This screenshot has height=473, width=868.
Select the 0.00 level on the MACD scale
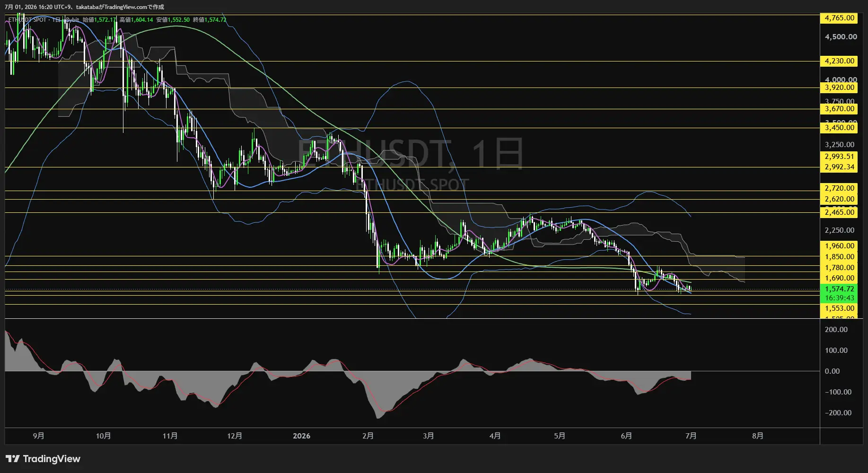[832, 371]
